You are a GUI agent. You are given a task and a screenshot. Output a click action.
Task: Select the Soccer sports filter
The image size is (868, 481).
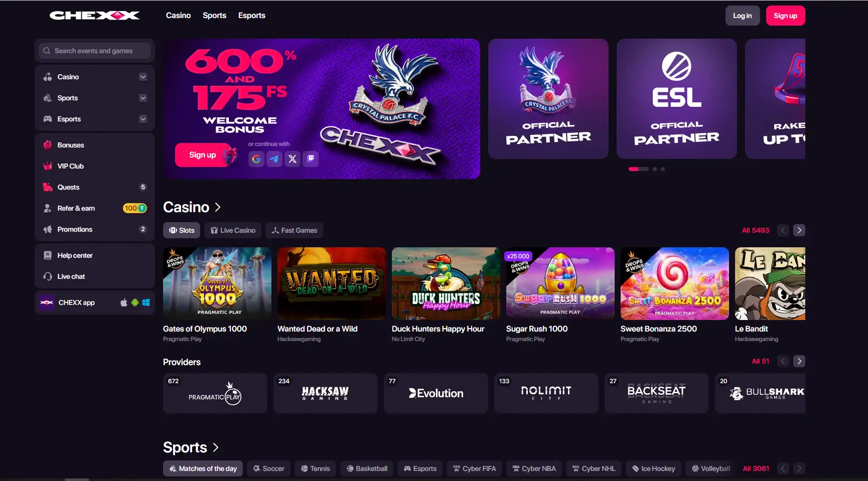[x=269, y=468]
